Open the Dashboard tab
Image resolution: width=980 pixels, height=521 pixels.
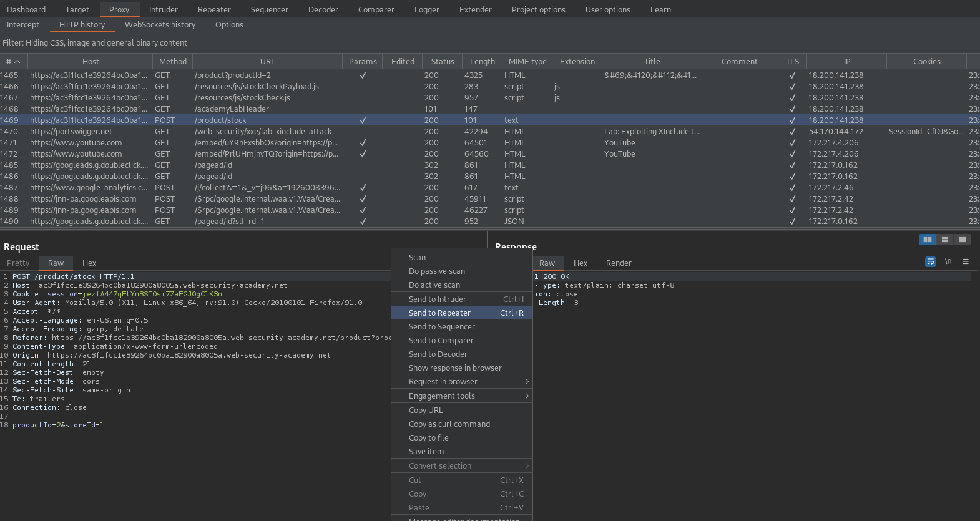click(26, 9)
